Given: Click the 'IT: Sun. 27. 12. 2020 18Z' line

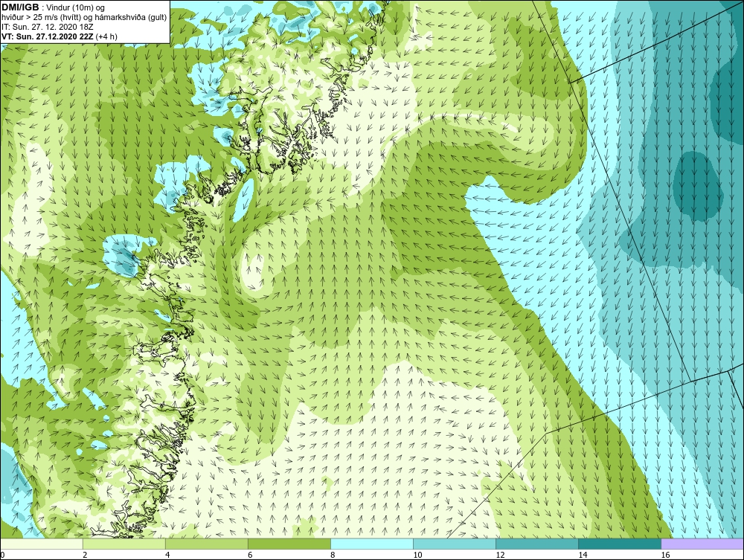Looking at the screenshot, I should pos(48,27).
